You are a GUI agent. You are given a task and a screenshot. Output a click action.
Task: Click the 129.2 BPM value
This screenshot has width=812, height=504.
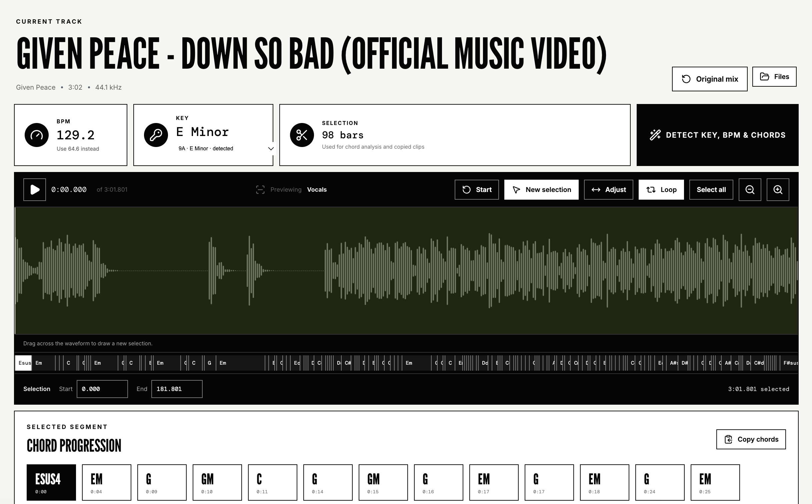pyautogui.click(x=76, y=135)
